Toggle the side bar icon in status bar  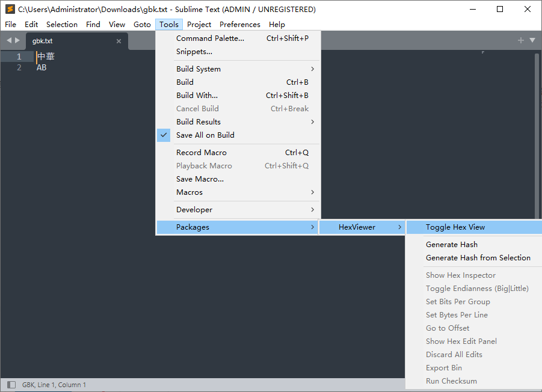(x=11, y=385)
